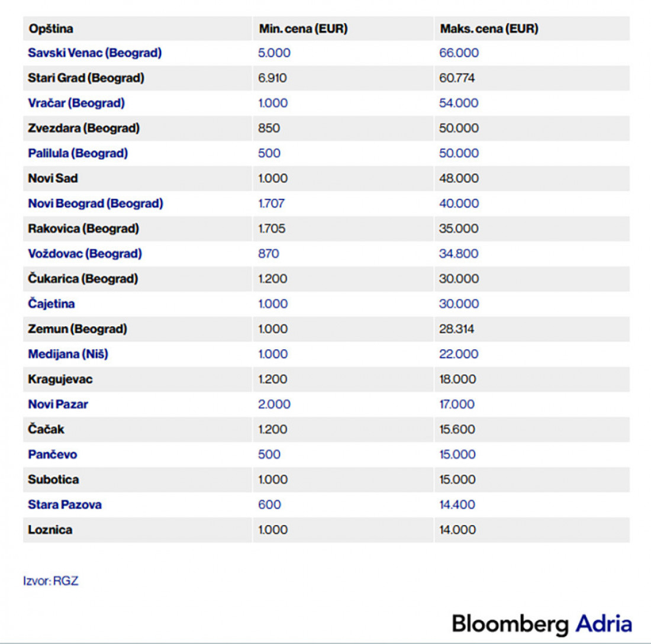Click the 14.000 price for Loznica
The height and width of the screenshot is (644, 651).
point(457,530)
